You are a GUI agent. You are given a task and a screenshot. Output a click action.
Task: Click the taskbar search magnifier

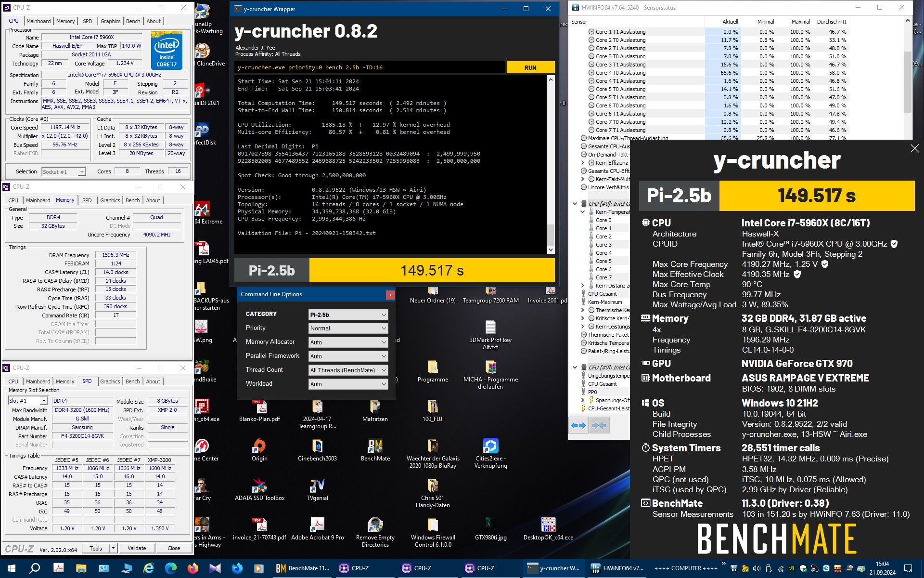(x=35, y=568)
